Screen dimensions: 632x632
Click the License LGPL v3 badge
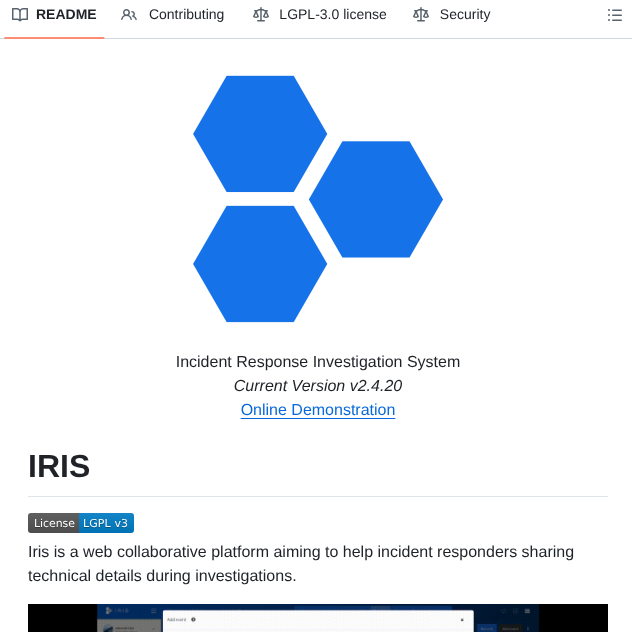pyautogui.click(x=81, y=523)
